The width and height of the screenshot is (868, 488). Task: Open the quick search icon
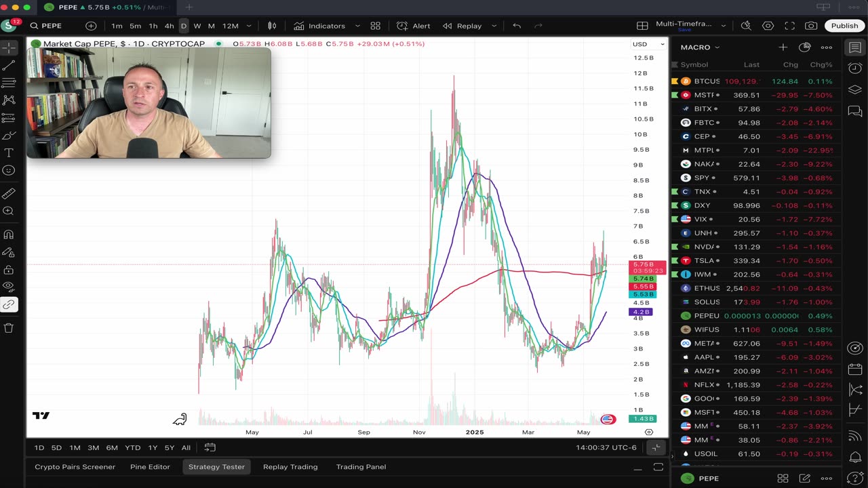tap(746, 26)
